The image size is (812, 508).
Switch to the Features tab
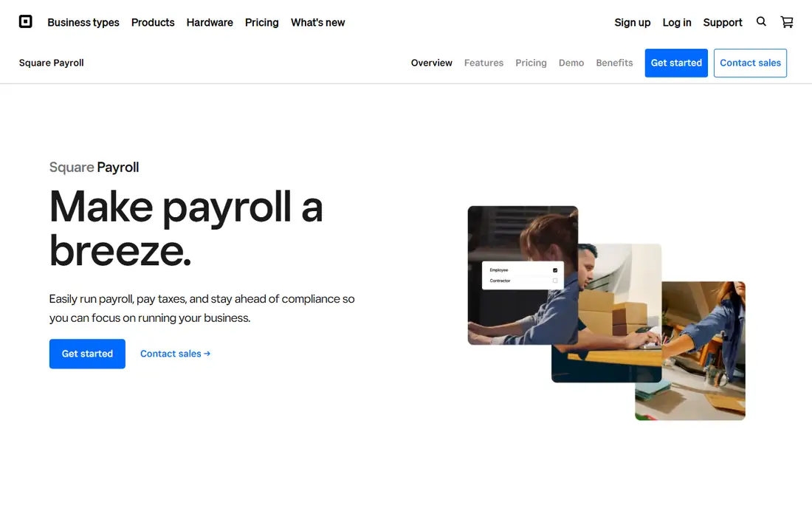[484, 63]
